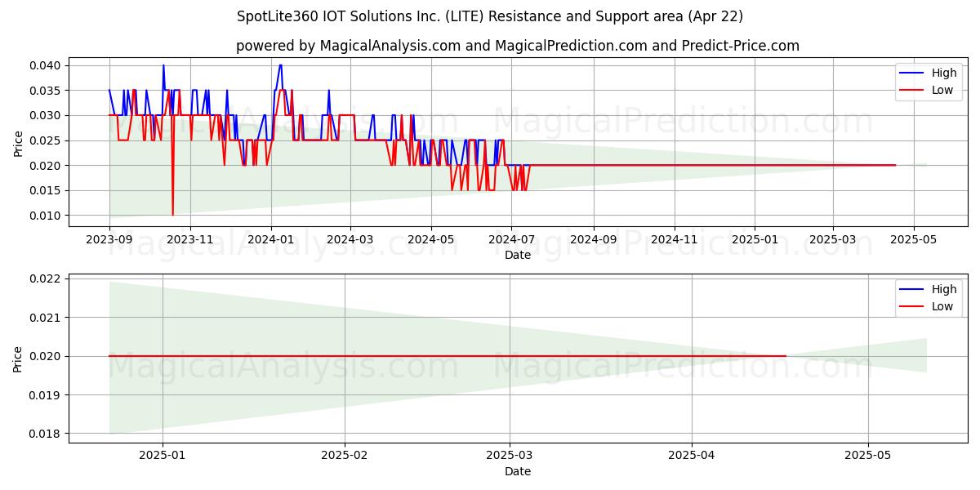Click the 2023-09 tick on top chart
The width and height of the screenshot is (980, 490).
(109, 239)
